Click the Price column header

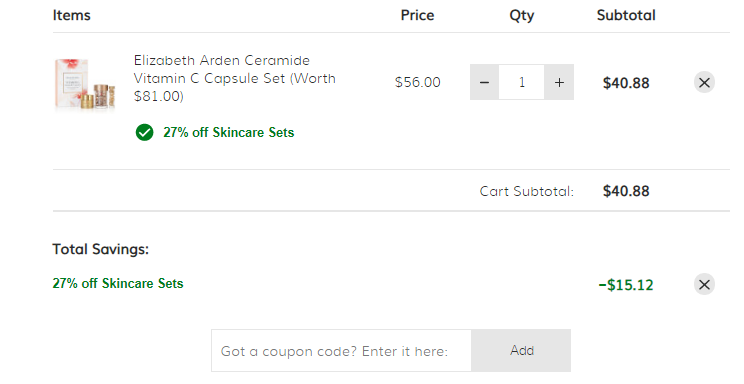click(x=417, y=15)
